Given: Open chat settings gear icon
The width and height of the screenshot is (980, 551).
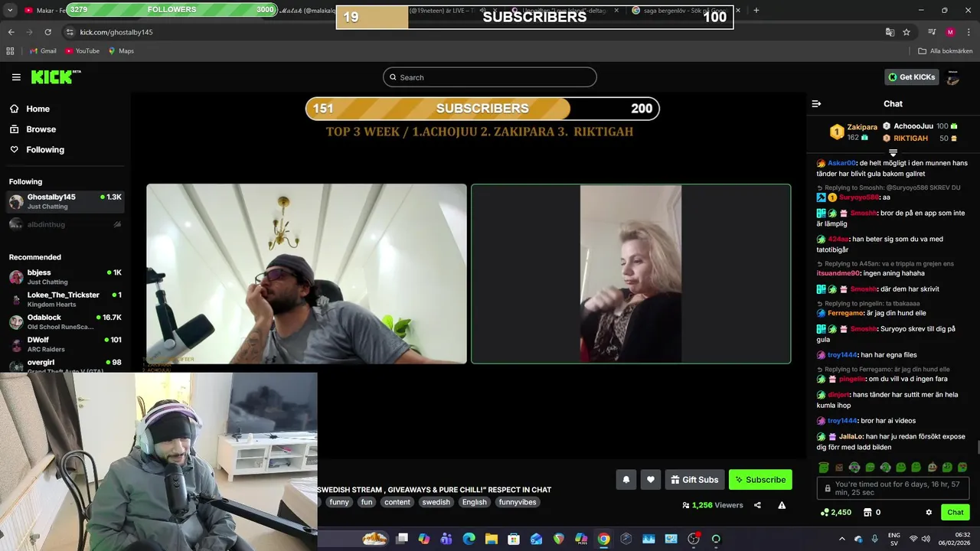Looking at the screenshot, I should pyautogui.click(x=929, y=513).
